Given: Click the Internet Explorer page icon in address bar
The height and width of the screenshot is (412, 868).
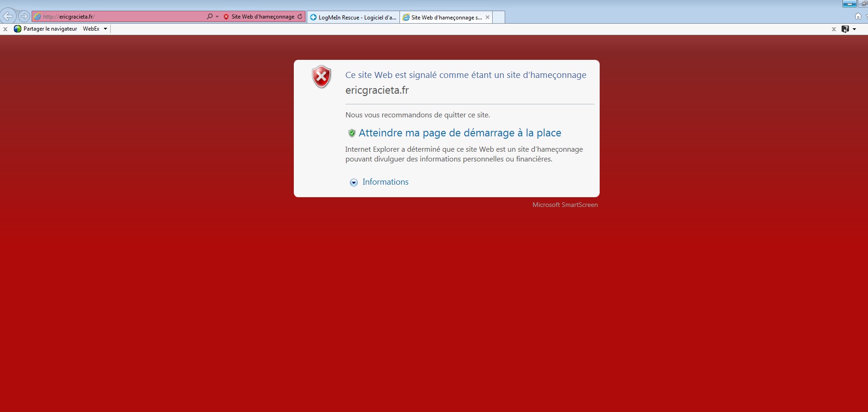Looking at the screenshot, I should coord(38,16).
